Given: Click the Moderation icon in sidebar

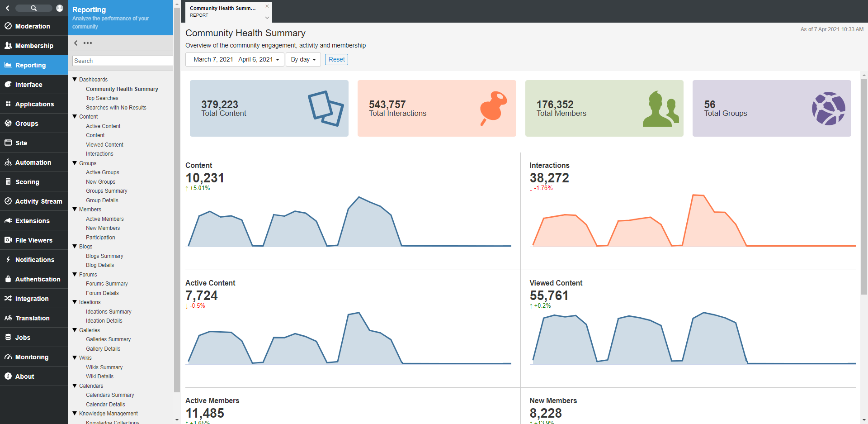Looking at the screenshot, I should [x=8, y=26].
